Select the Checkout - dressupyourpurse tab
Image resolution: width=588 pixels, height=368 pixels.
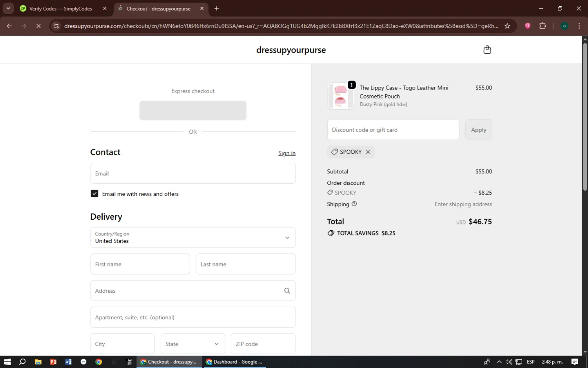(x=161, y=9)
